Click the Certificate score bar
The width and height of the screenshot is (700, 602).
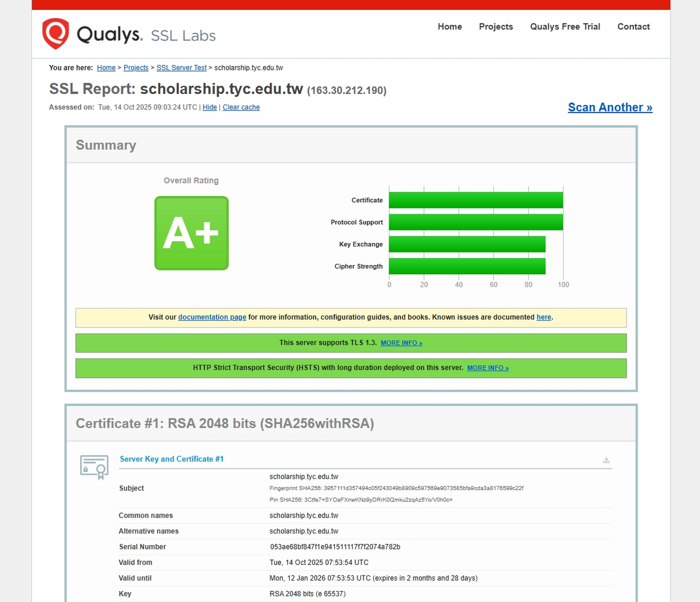[x=475, y=200]
